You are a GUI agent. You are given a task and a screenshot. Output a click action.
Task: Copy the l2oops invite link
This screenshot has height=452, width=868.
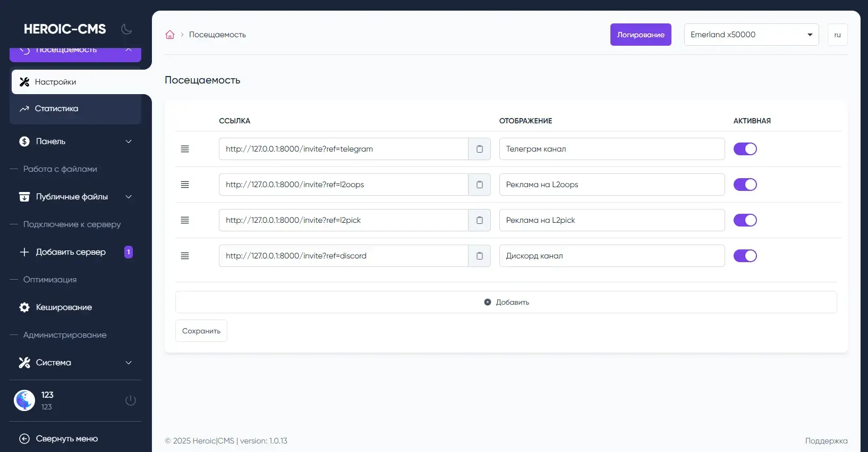(x=479, y=185)
